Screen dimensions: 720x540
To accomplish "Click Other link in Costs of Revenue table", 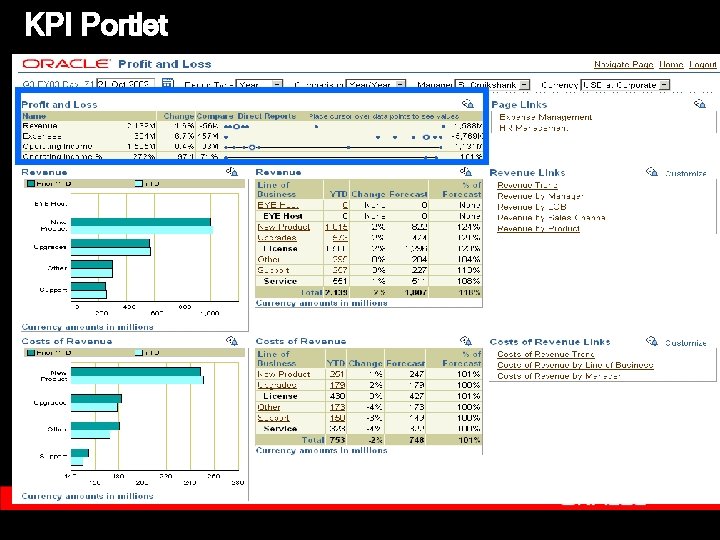I will click(269, 407).
